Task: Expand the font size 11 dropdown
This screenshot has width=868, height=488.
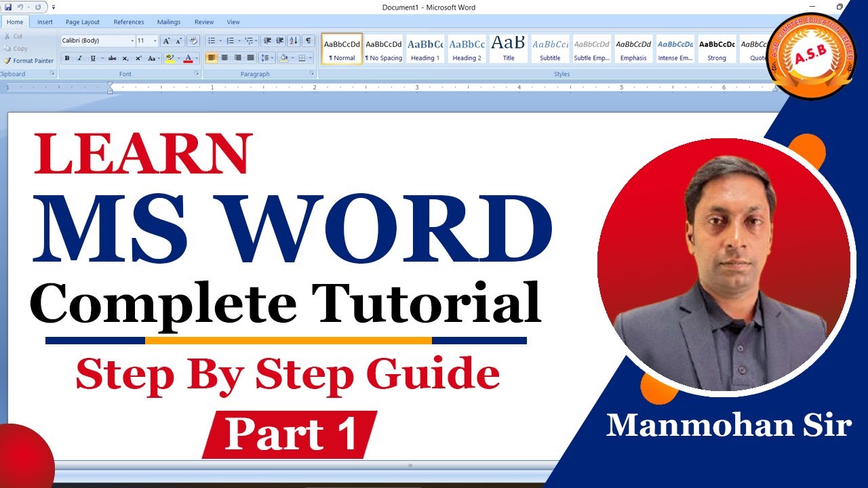Action: [155, 41]
